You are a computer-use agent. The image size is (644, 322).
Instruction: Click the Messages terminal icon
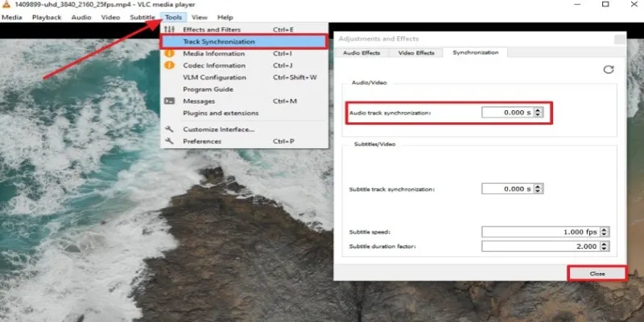(x=169, y=101)
